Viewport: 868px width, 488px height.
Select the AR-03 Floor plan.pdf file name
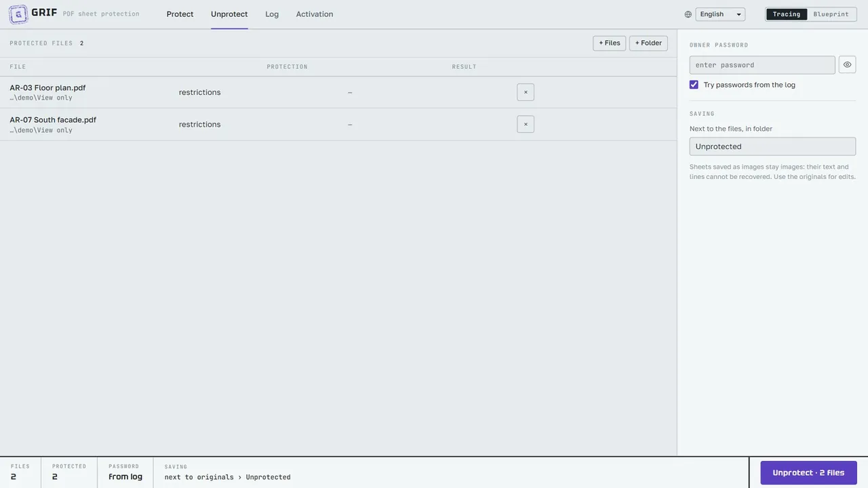pos(47,87)
